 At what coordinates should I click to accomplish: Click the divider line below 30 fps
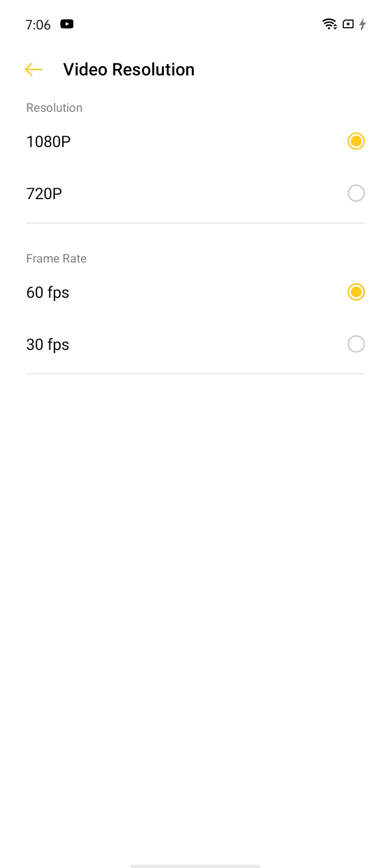195,374
